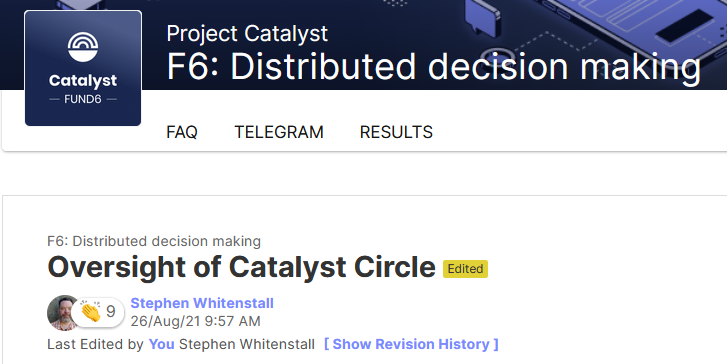Image resolution: width=727 pixels, height=364 pixels.
Task: Open the Stephen Whitenstall author link
Action: coord(202,303)
